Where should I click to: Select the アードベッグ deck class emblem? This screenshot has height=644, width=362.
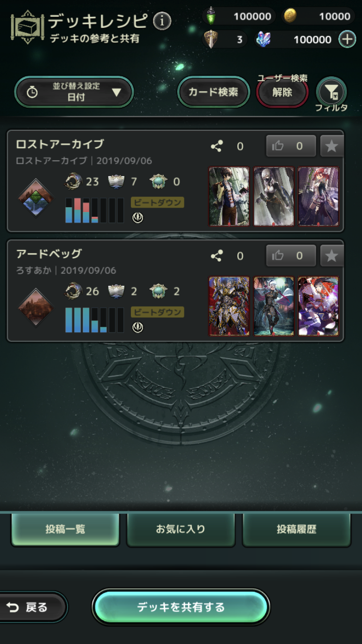pos(36,306)
